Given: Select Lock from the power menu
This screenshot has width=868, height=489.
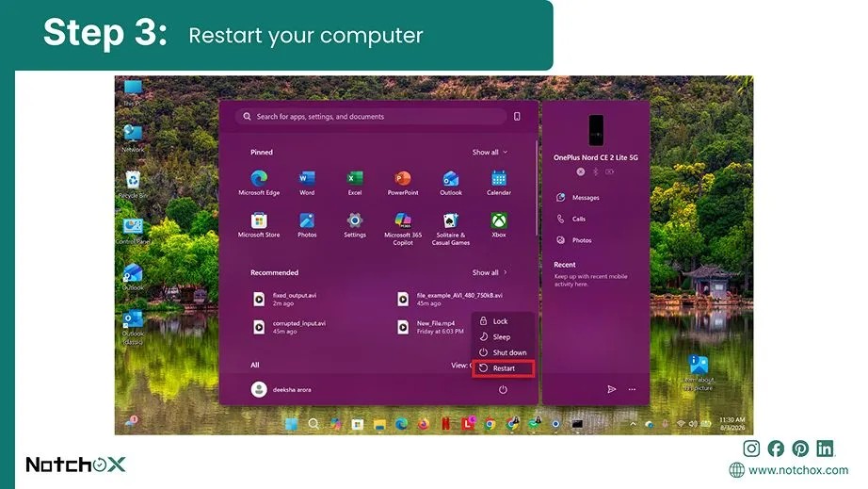Looking at the screenshot, I should [503, 321].
